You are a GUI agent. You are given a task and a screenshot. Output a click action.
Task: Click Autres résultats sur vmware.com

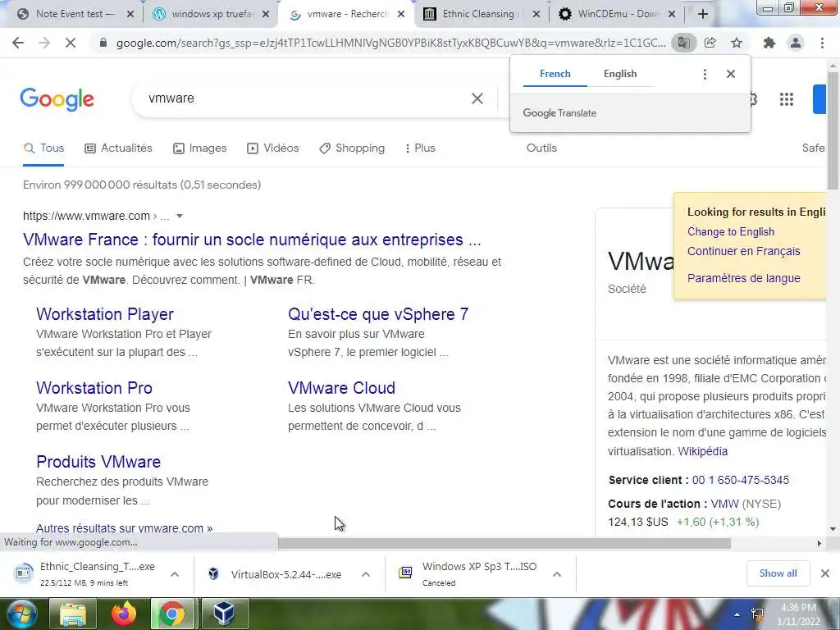point(125,528)
